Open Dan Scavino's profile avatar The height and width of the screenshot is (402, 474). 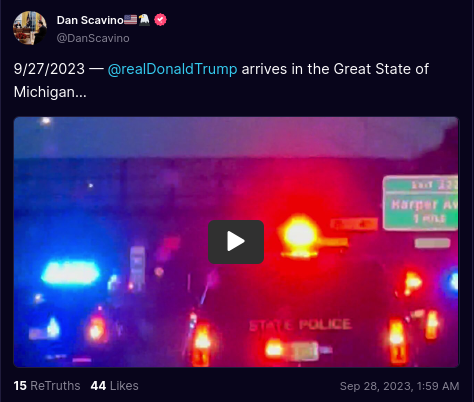30,28
